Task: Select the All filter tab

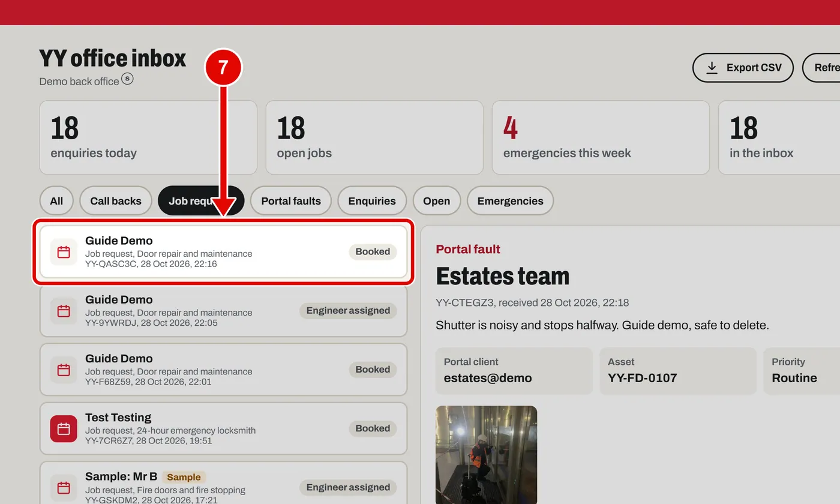Action: pyautogui.click(x=56, y=201)
